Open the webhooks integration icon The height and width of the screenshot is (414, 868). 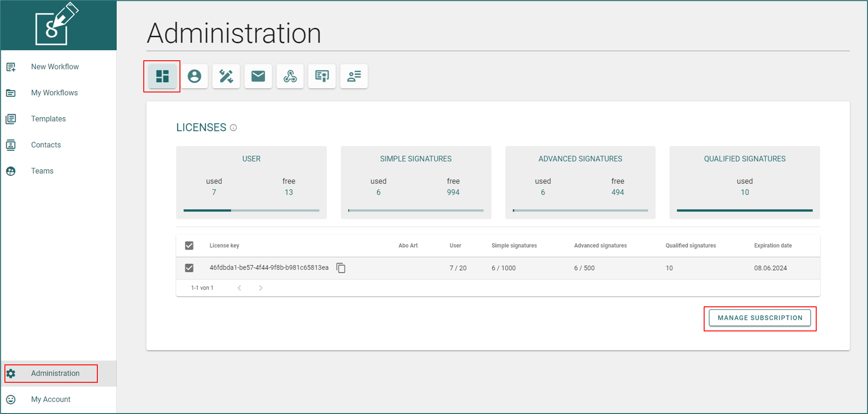click(x=290, y=76)
